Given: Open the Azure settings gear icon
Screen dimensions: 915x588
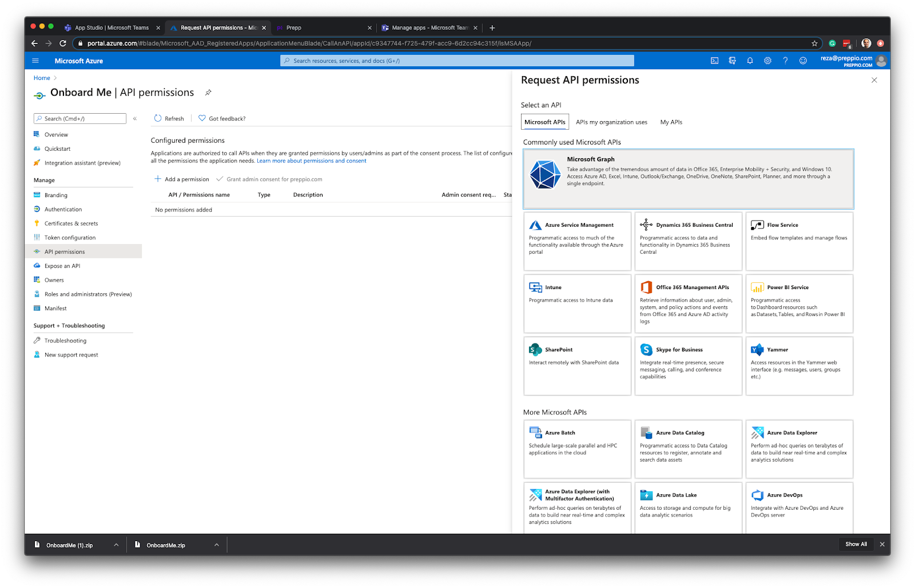Looking at the screenshot, I should point(767,61).
